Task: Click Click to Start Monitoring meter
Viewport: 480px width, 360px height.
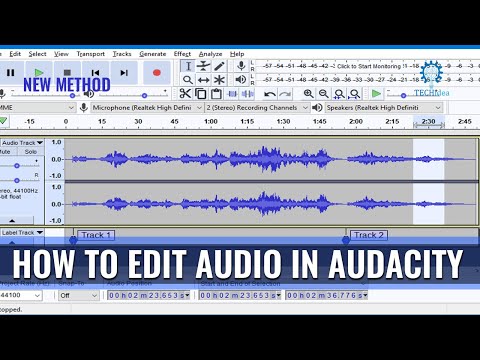Action: pyautogui.click(x=369, y=66)
